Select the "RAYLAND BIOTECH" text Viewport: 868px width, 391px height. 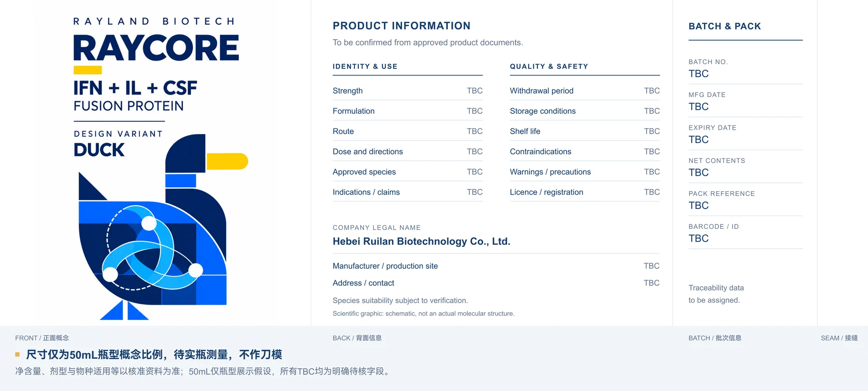click(x=154, y=21)
